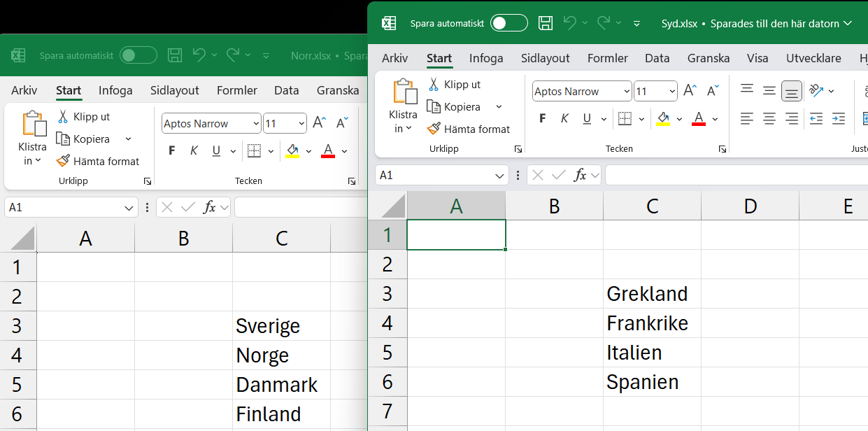Center text horizontally in Syd.xlsx
Screen dimensions: 868x431
[769, 118]
